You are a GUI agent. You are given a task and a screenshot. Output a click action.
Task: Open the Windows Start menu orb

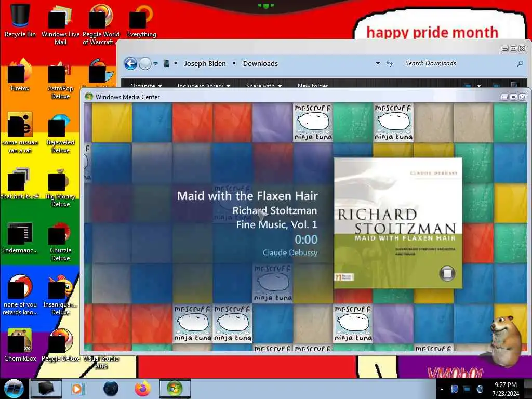14,389
